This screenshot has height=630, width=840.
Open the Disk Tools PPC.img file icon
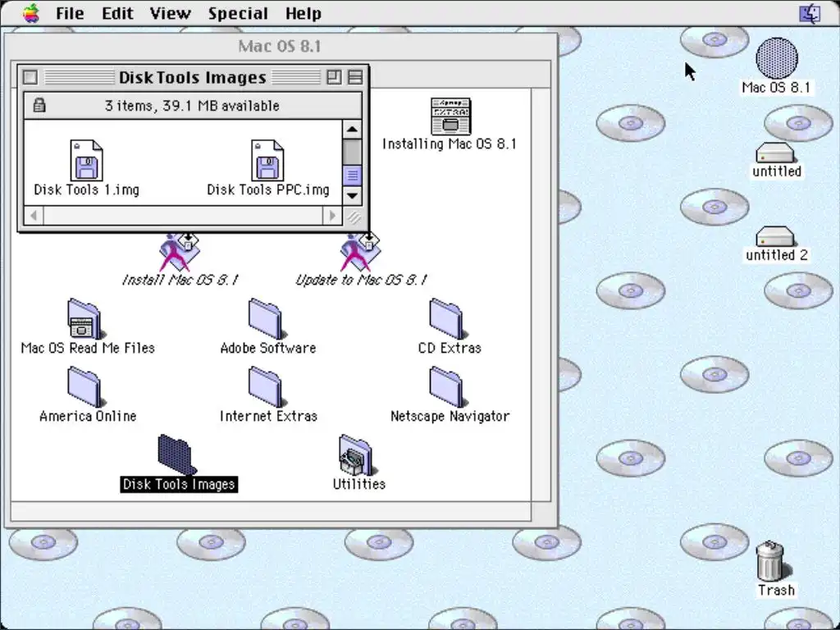(267, 160)
